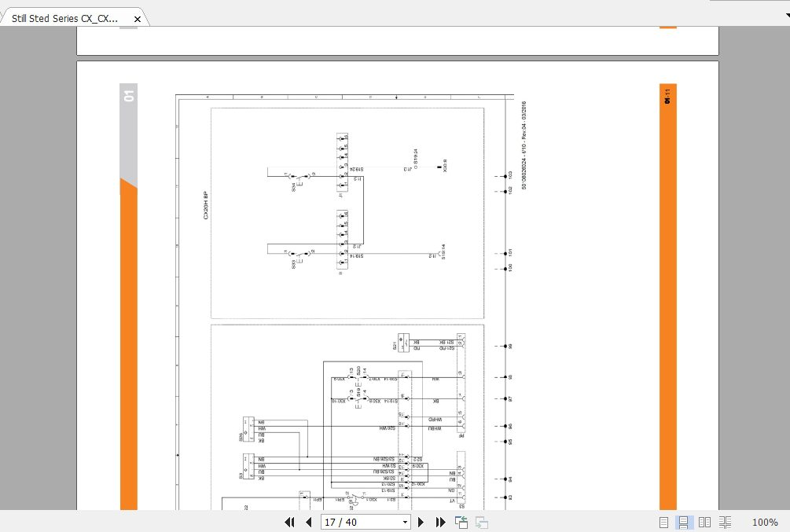Viewport: 790px width, 532px height.
Task: Click the 100% zoom level
Action: (765, 523)
